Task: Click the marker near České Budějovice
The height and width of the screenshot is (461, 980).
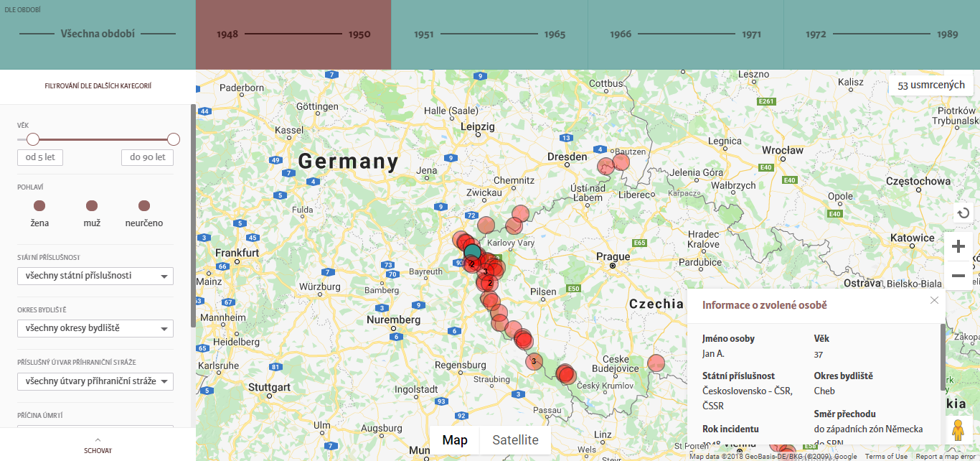Action: pyautogui.click(x=656, y=363)
